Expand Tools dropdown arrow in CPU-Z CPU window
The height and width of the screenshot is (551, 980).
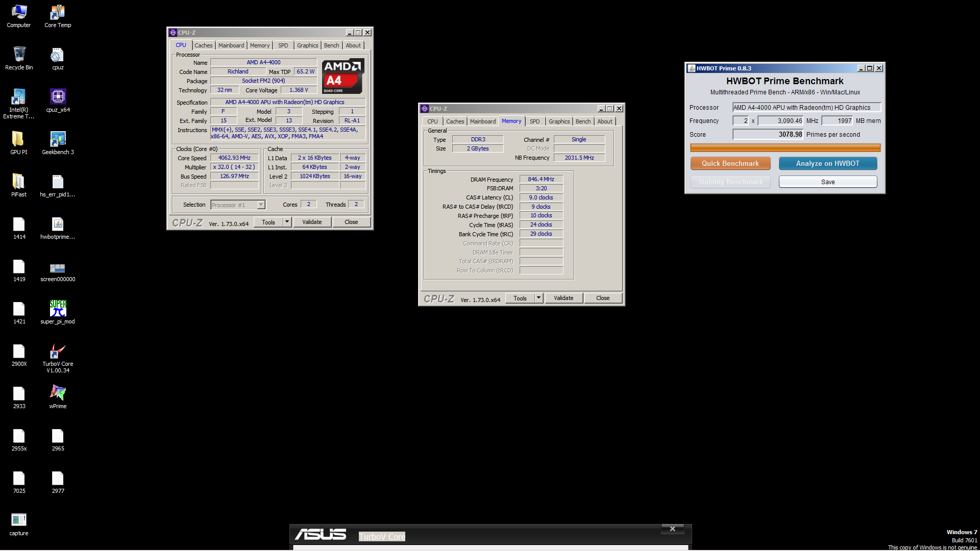point(287,222)
